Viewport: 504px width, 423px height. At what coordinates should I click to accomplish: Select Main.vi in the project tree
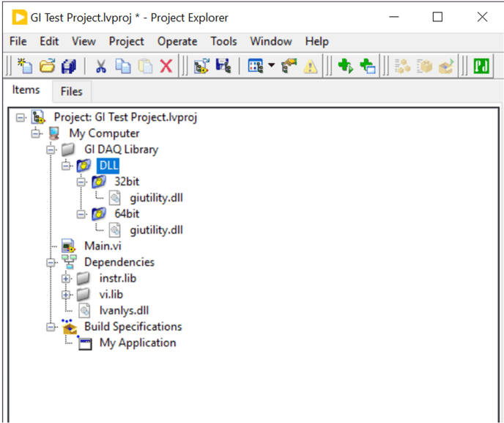pyautogui.click(x=102, y=246)
